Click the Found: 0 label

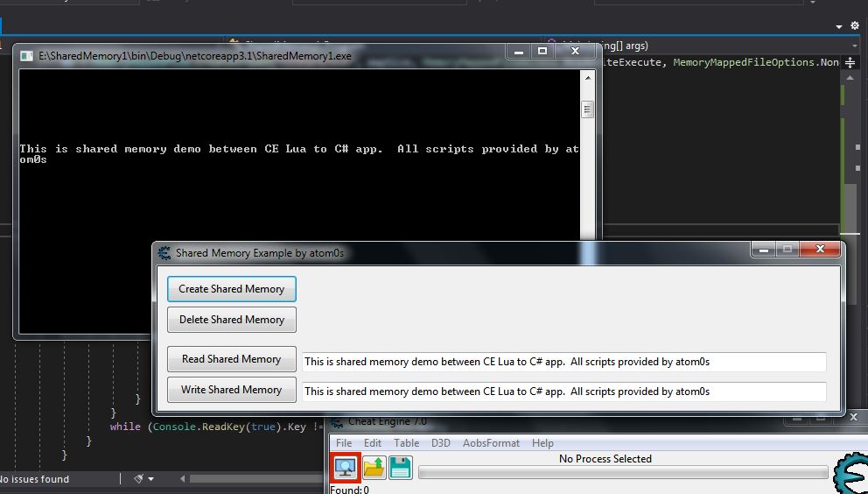[349, 490]
